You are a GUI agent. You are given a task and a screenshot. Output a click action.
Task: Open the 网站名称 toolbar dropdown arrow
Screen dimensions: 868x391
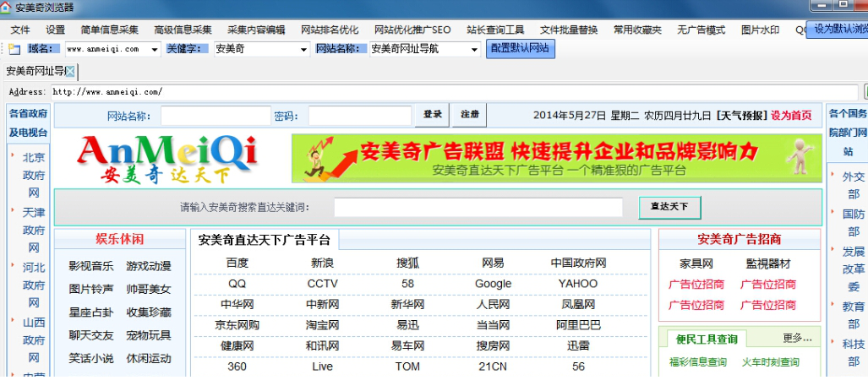(474, 49)
